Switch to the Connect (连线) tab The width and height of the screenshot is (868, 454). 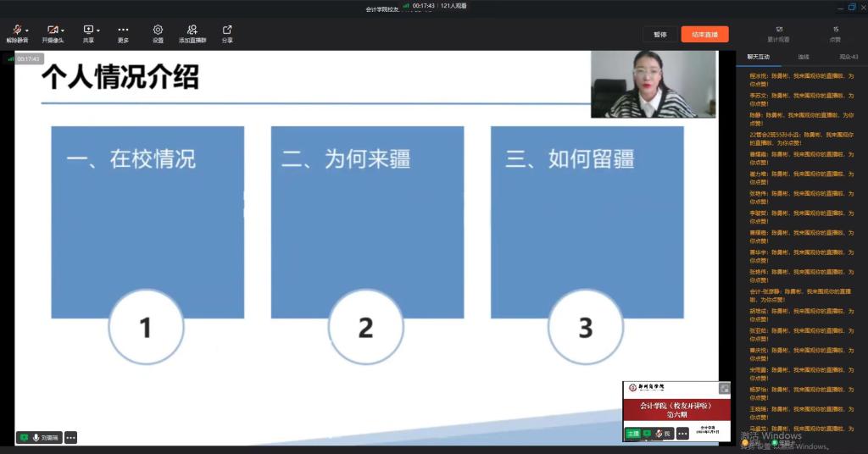pos(803,57)
